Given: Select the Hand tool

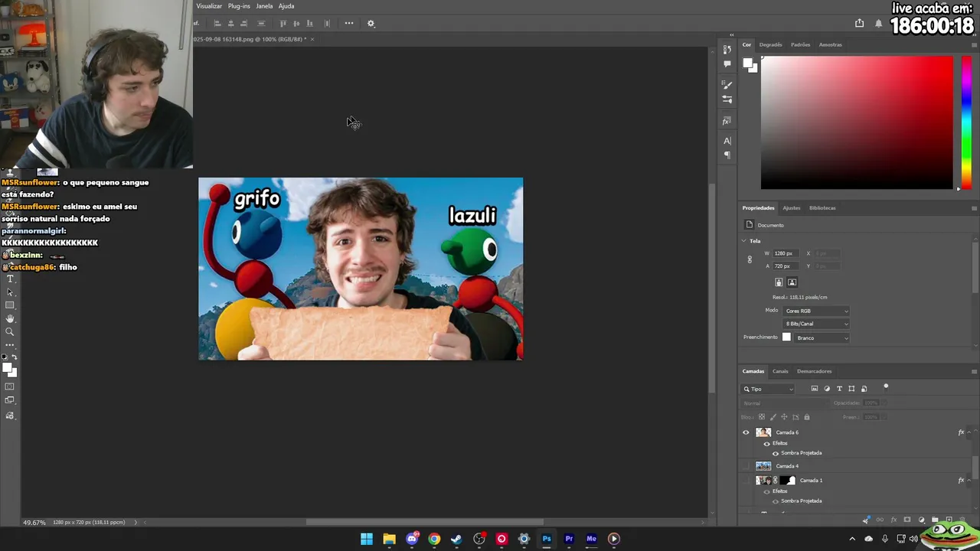Looking at the screenshot, I should pyautogui.click(x=10, y=318).
